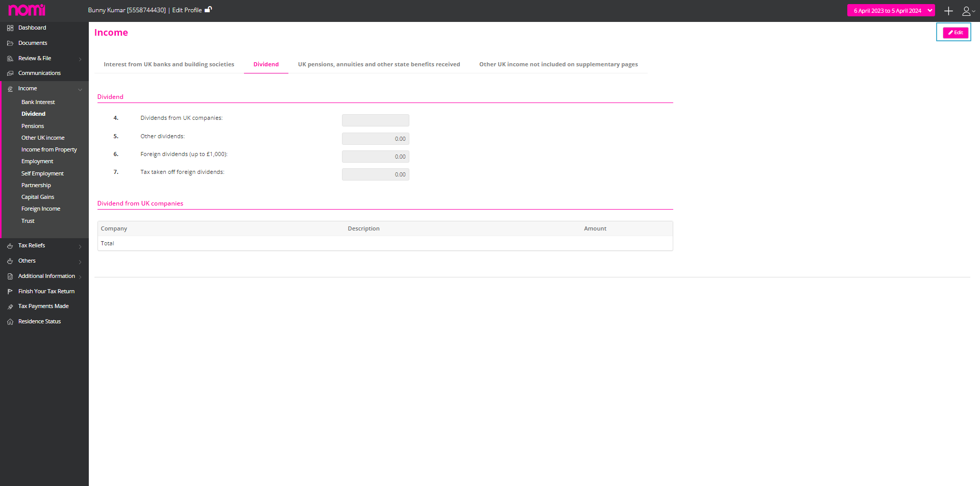The image size is (980, 486).
Task: Open the tax year 6 April 2023 dropdown
Action: click(891, 10)
